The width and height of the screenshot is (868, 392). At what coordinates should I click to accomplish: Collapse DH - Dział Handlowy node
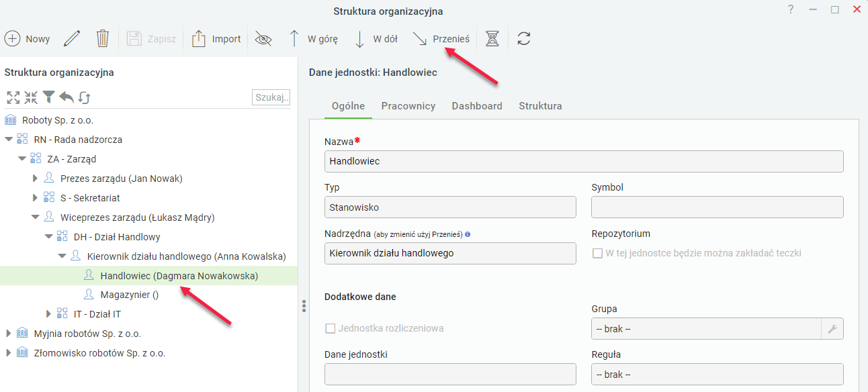(x=48, y=237)
